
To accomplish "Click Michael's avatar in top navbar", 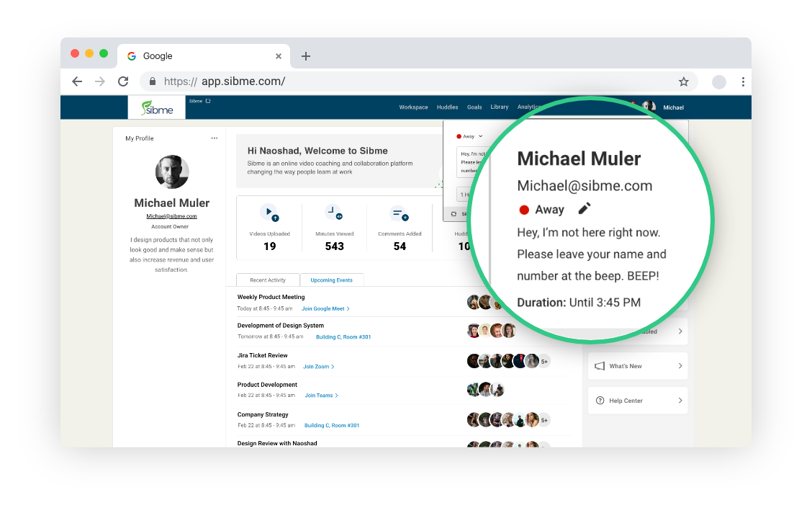I will pos(649,107).
